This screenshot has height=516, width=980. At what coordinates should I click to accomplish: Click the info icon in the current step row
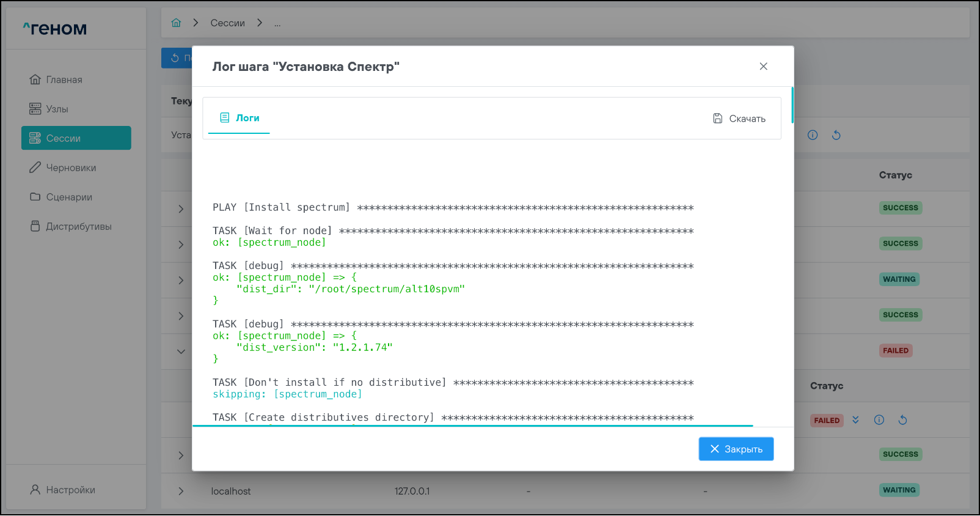click(x=813, y=135)
